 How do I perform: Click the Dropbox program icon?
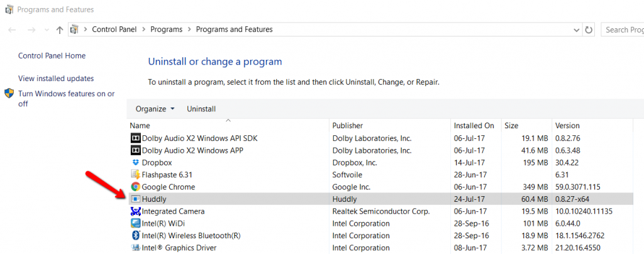[x=136, y=162]
